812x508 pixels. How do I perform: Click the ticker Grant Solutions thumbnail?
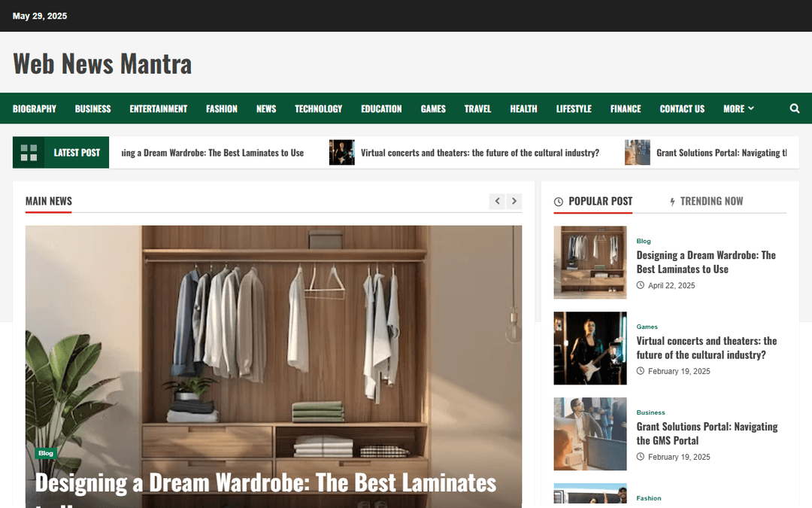pos(638,152)
